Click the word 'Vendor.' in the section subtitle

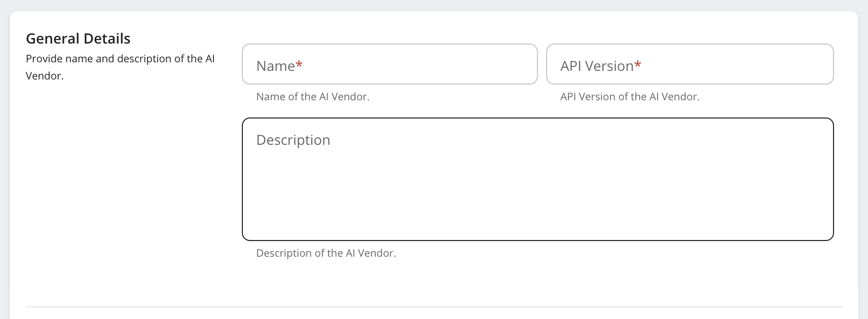point(45,76)
